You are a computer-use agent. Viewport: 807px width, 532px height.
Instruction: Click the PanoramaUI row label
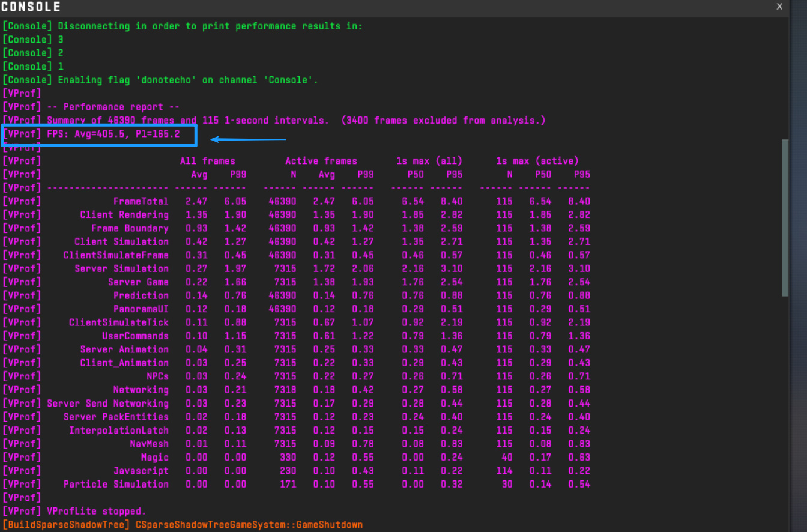[141, 309]
